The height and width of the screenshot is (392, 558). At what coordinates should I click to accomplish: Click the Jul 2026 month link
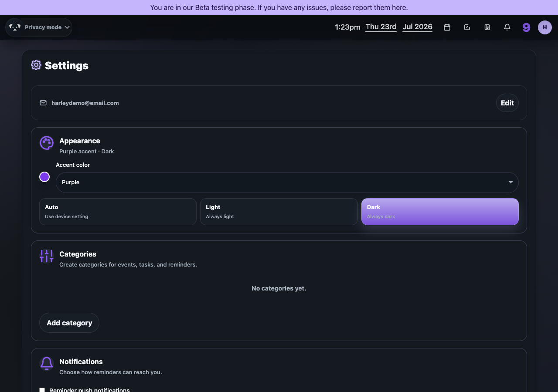click(418, 27)
